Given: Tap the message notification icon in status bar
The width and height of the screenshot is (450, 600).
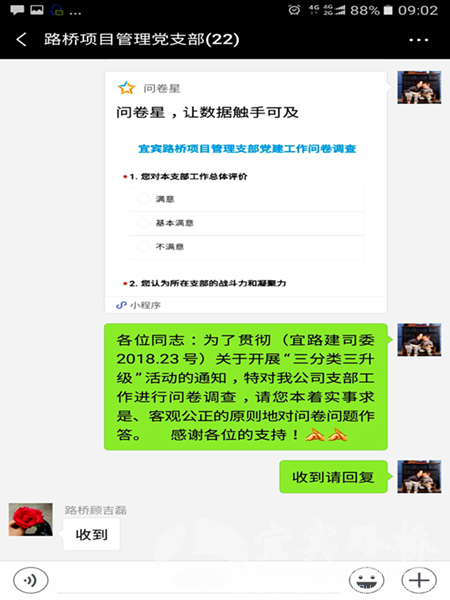Looking at the screenshot, I should (x=17, y=10).
